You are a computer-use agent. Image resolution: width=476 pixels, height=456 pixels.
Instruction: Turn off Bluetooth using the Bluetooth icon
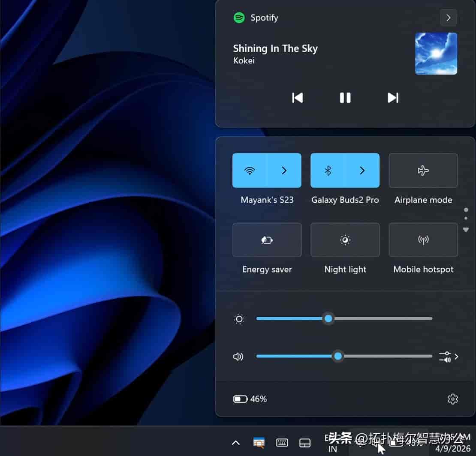coord(328,171)
